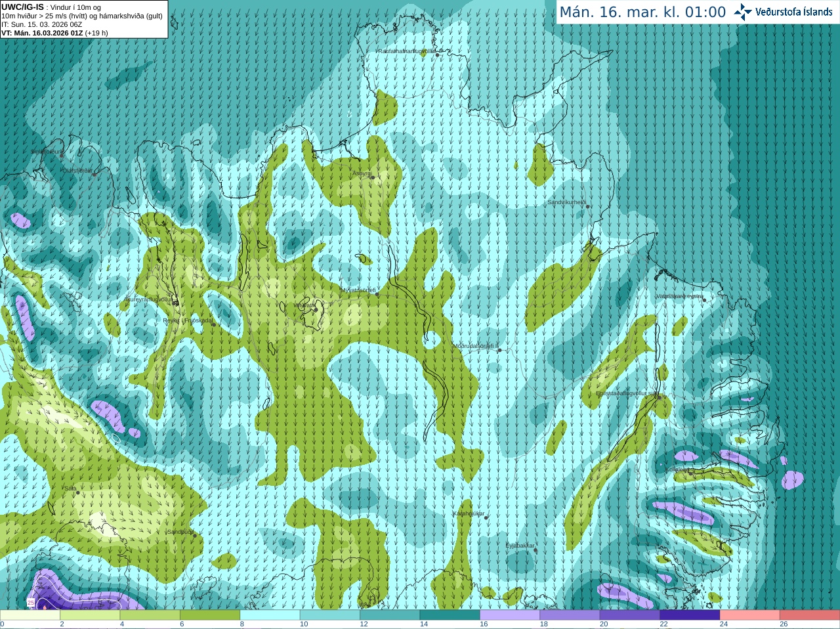Click the Sáta station label

click(70, 488)
